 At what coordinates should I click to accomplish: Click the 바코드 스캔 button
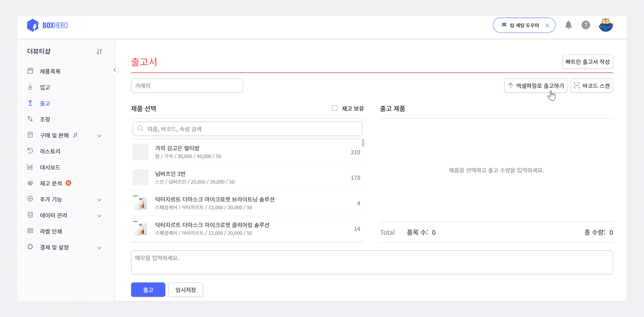click(591, 86)
